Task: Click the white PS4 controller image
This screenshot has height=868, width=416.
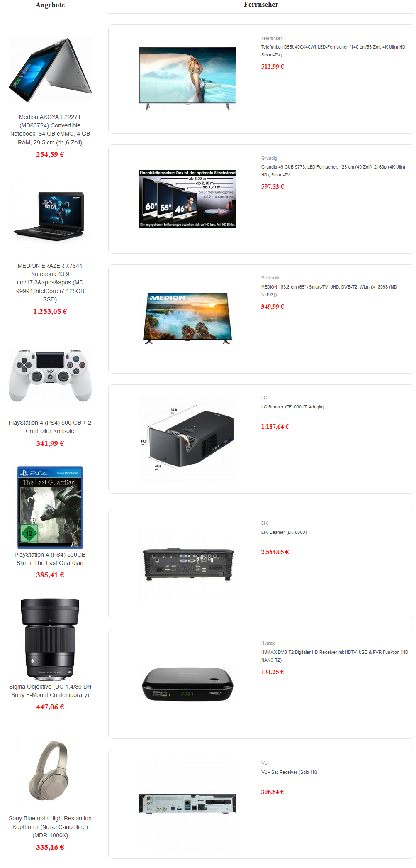Action: click(50, 375)
